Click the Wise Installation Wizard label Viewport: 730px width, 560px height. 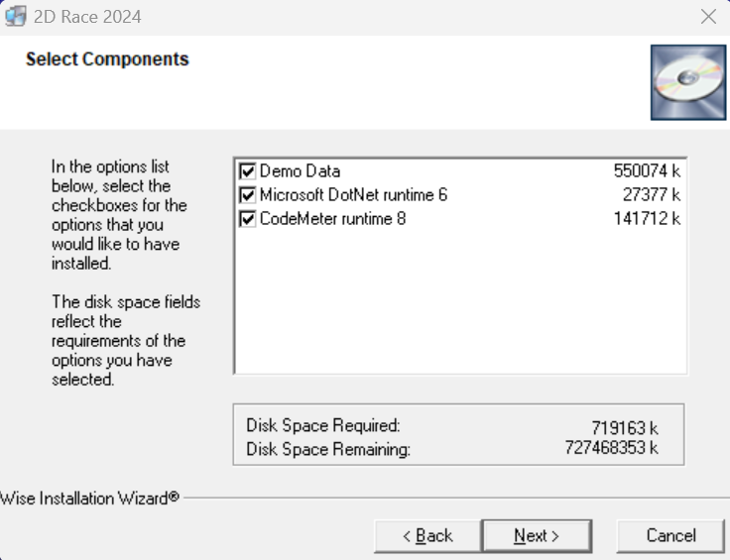pyautogui.click(x=89, y=499)
